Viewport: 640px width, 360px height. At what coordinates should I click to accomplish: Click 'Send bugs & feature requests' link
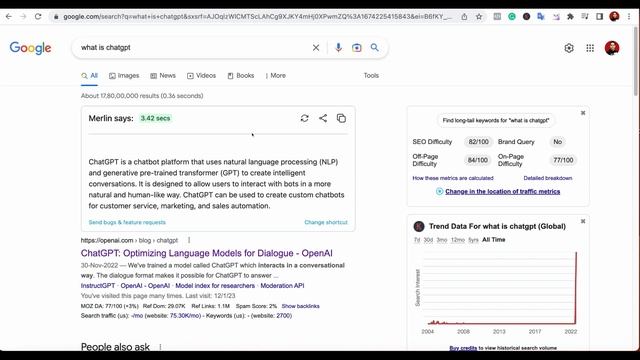[x=127, y=222]
